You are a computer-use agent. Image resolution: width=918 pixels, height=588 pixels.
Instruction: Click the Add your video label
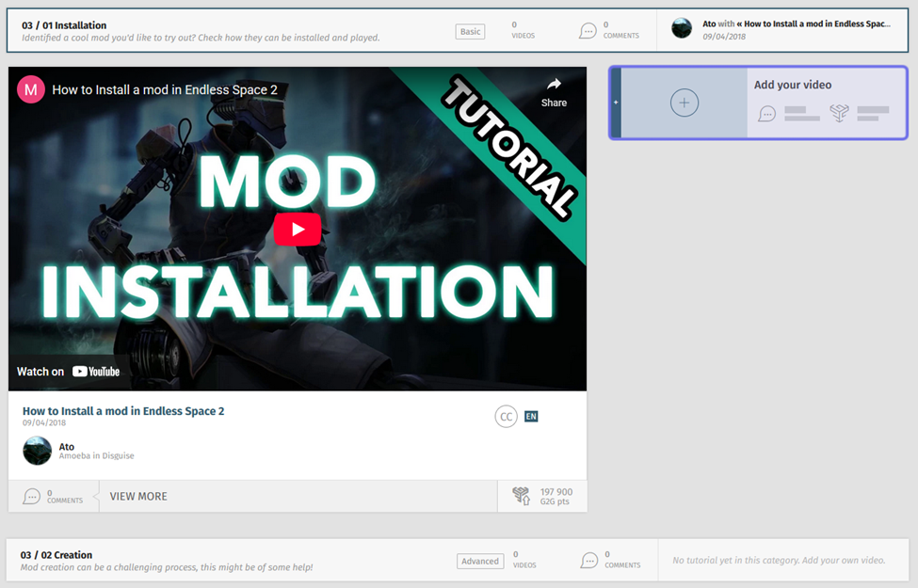tap(792, 85)
